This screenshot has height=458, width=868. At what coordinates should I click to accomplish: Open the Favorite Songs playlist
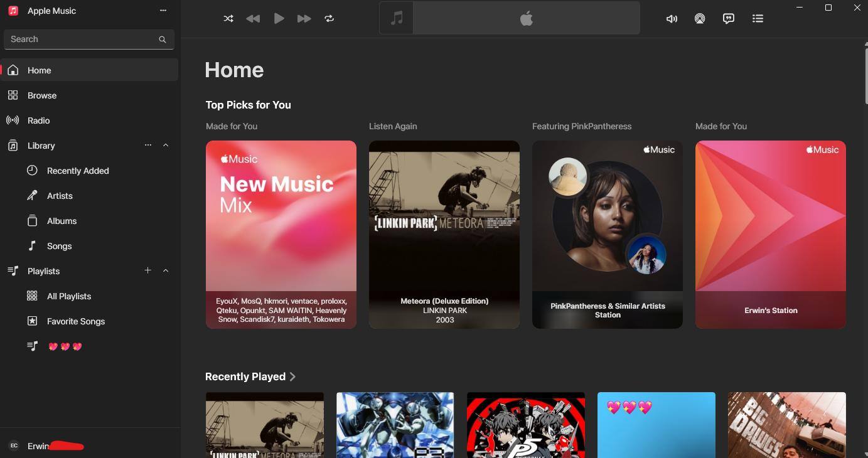tap(75, 321)
